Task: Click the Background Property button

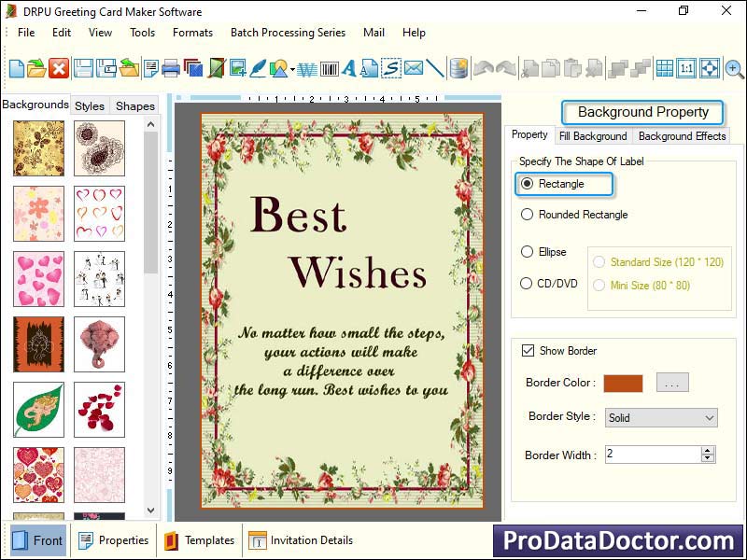Action: click(x=642, y=112)
